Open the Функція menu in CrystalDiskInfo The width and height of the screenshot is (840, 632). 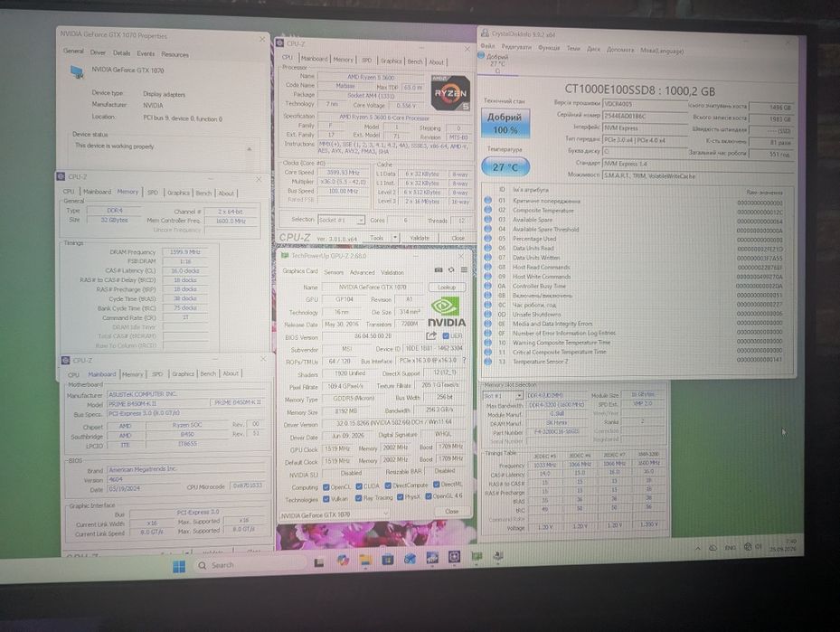tap(549, 48)
